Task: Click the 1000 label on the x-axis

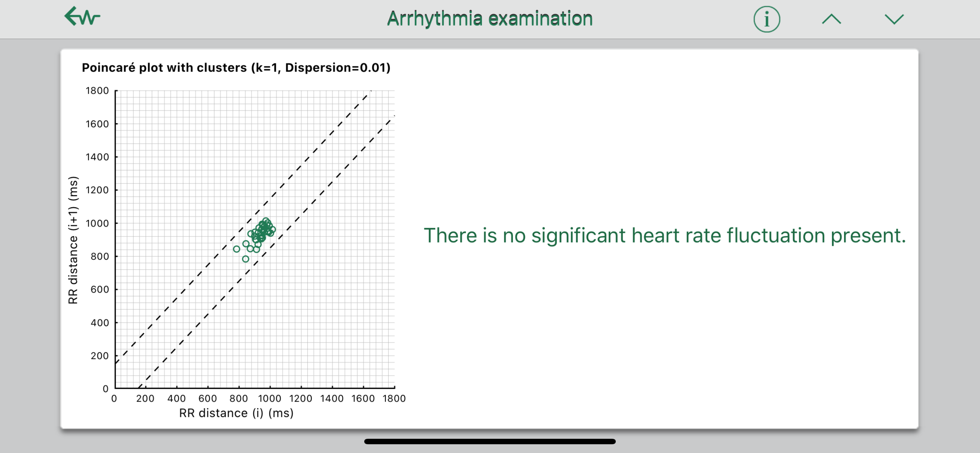Action: pyautogui.click(x=270, y=399)
